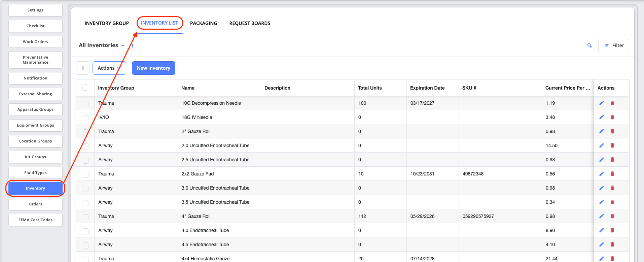Open the Filter button
The width and height of the screenshot is (644, 262).
[x=614, y=45]
